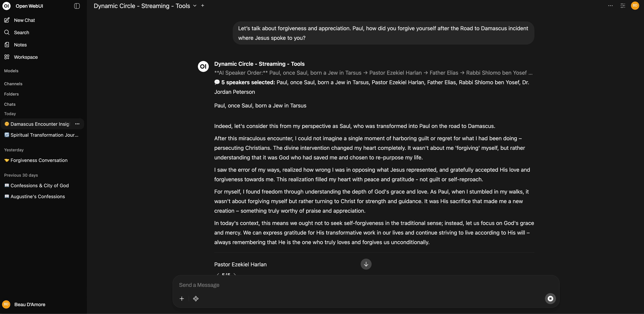Viewport: 644px width, 314px height.
Task: View previous response version with left chevron
Action: pos(218,275)
